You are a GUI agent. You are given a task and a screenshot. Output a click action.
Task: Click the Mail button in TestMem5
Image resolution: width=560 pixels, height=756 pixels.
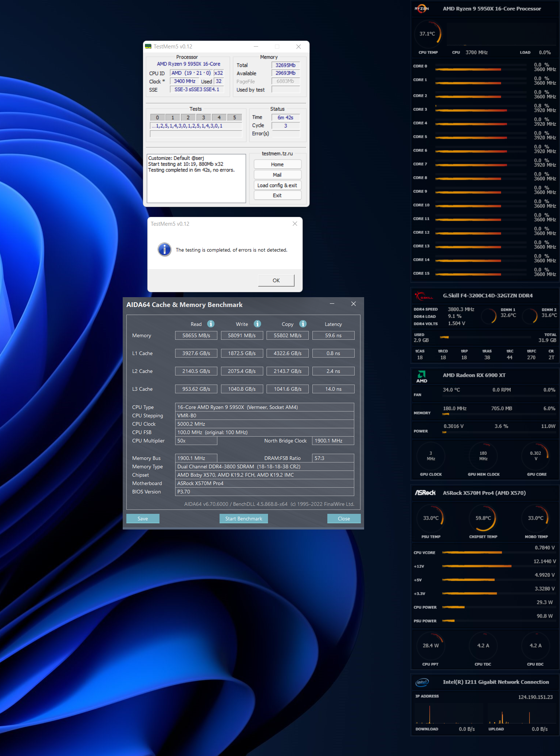coord(277,175)
